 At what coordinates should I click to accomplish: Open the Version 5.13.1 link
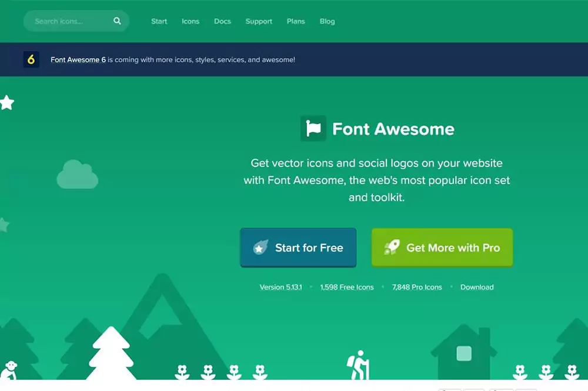281,287
